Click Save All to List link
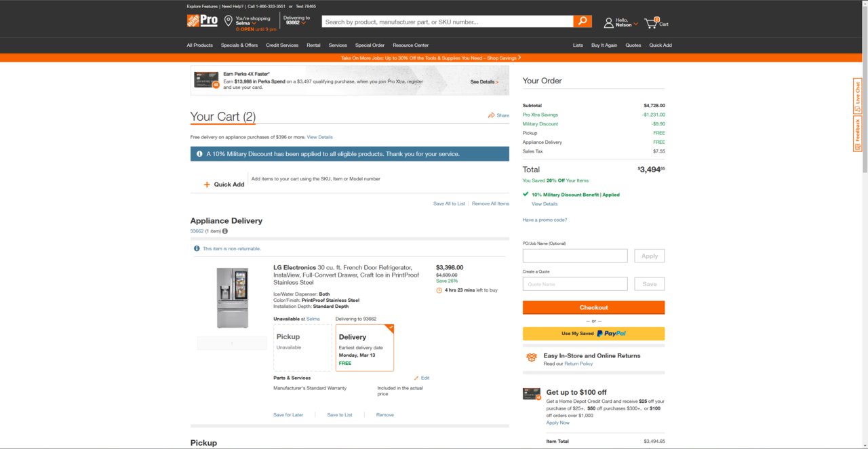This screenshot has height=449, width=868. (x=449, y=203)
